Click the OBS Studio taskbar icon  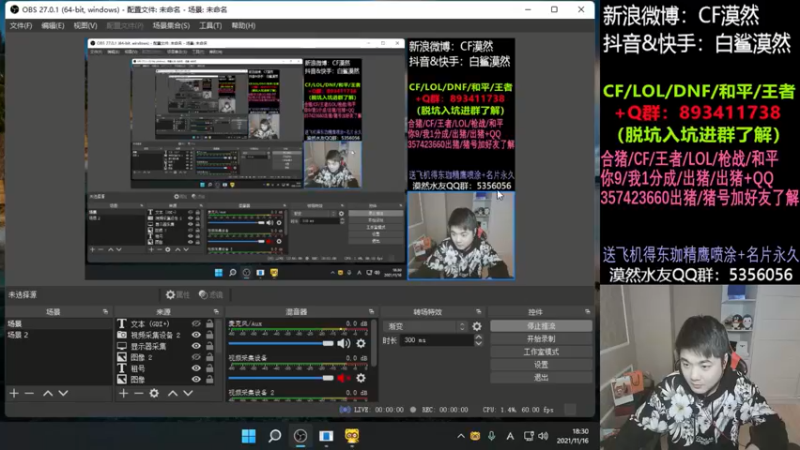(x=301, y=436)
